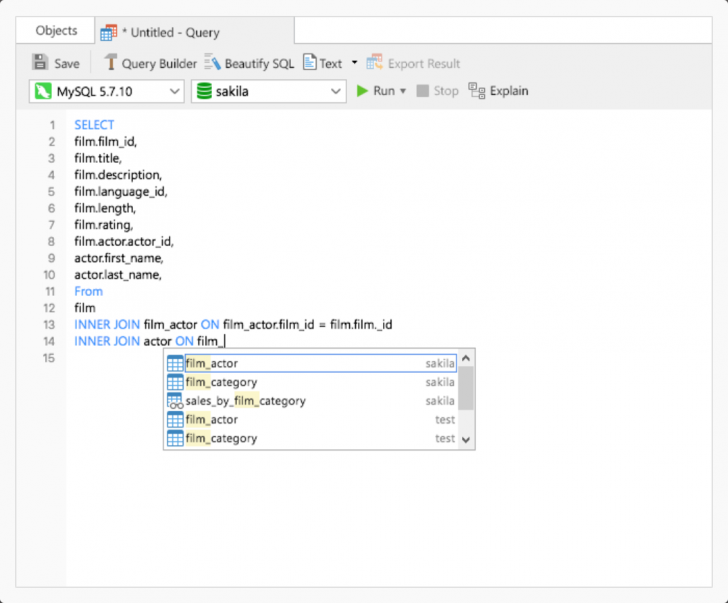
Task: Expand the MySQL 5.7.10 connection dropdown
Action: 175,91
